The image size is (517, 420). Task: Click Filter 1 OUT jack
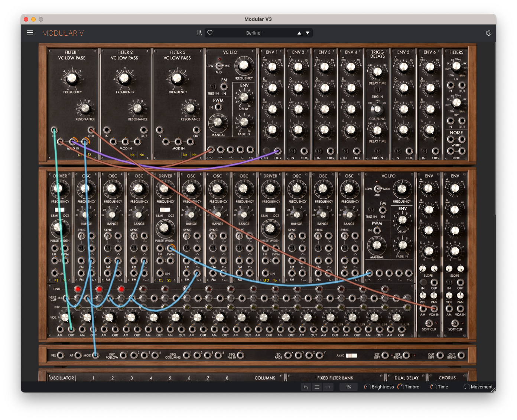pos(91,130)
